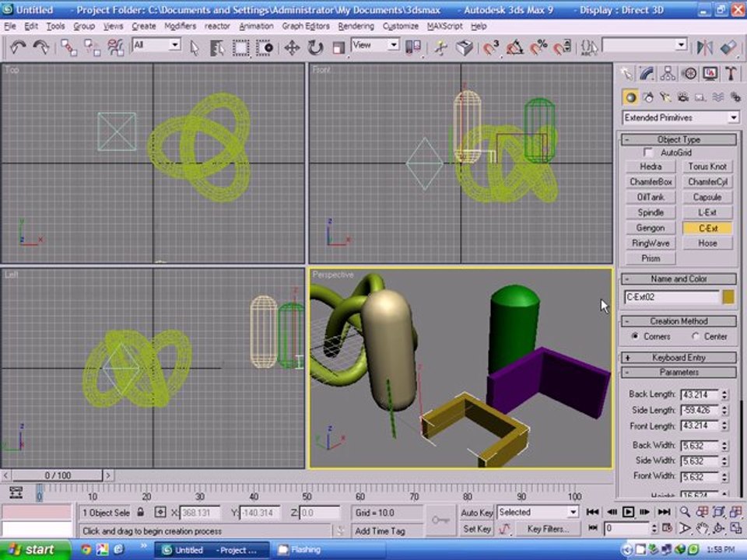Open the Customize menu
747x560 pixels.
[x=401, y=26]
